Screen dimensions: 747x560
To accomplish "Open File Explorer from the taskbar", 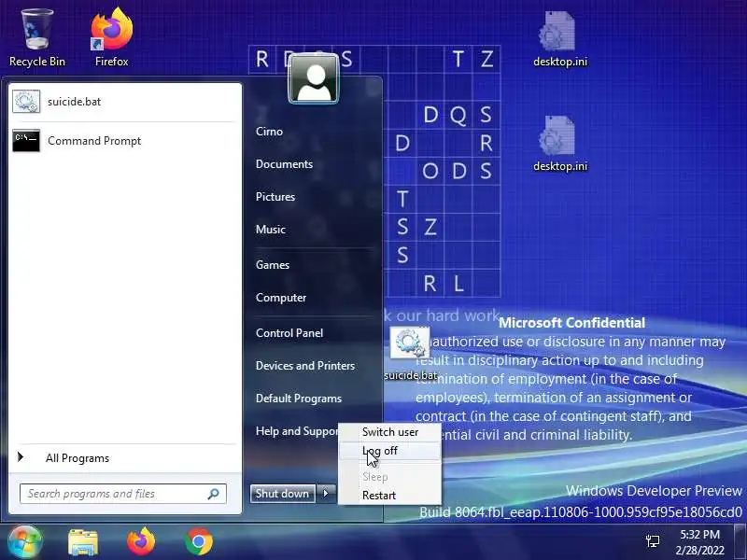I will coord(83,542).
